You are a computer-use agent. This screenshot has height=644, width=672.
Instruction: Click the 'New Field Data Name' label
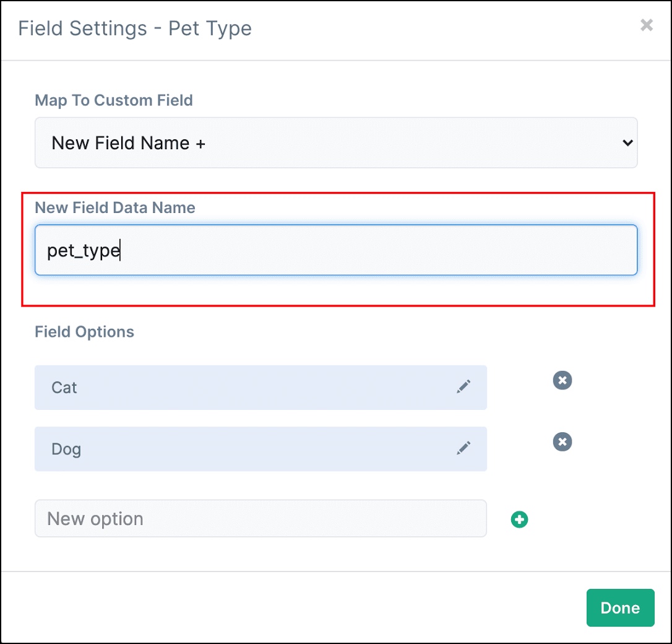point(115,207)
